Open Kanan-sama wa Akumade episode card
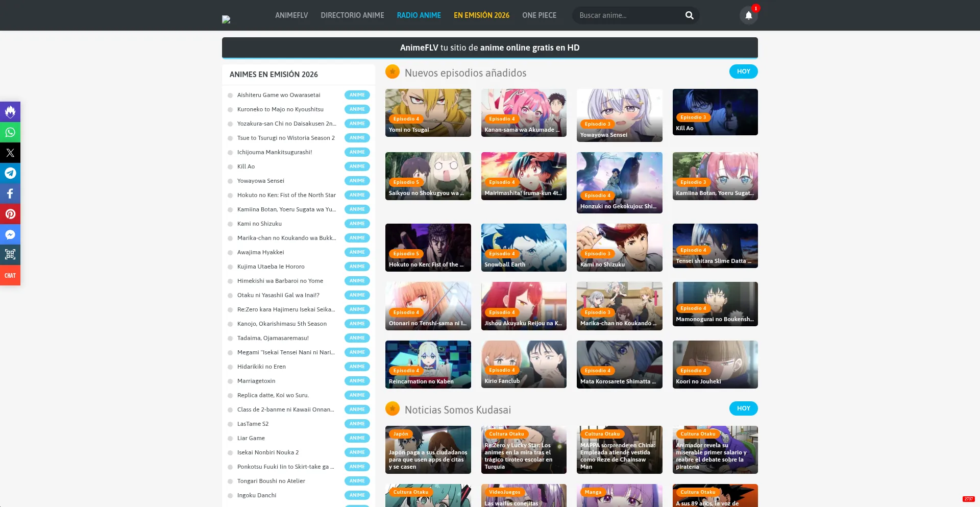The image size is (980, 507). [524, 113]
